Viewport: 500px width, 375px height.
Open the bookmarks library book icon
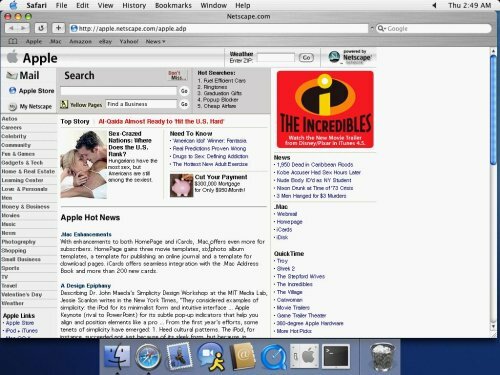(x=13, y=41)
